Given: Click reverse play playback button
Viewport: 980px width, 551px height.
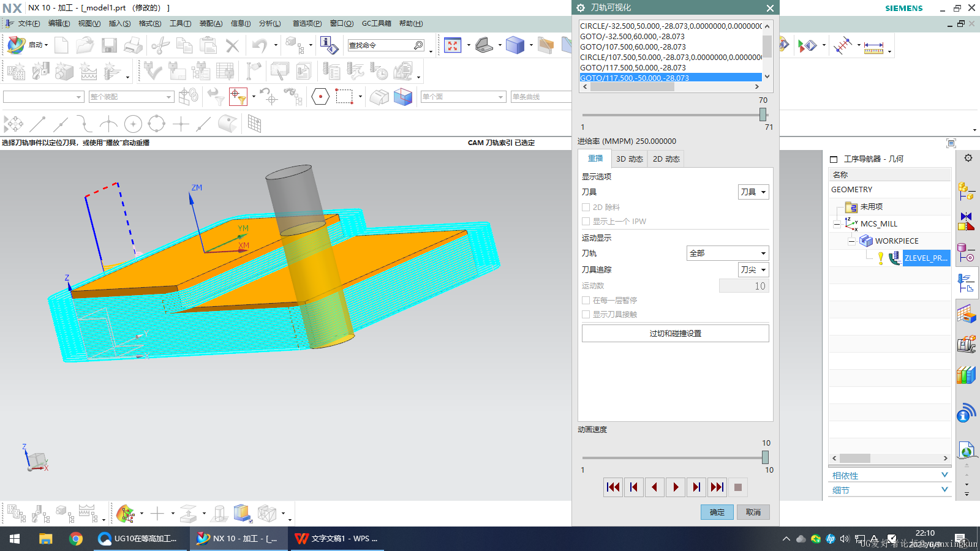Looking at the screenshot, I should [x=655, y=487].
